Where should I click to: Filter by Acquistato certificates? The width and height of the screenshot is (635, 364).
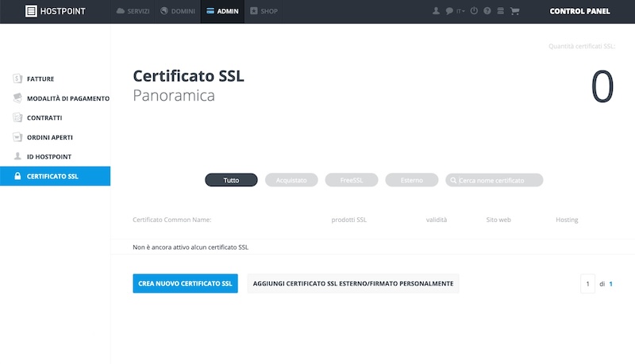click(291, 180)
